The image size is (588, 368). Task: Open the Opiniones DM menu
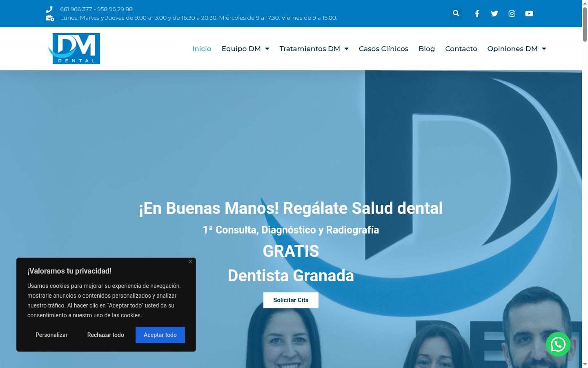[512, 49]
